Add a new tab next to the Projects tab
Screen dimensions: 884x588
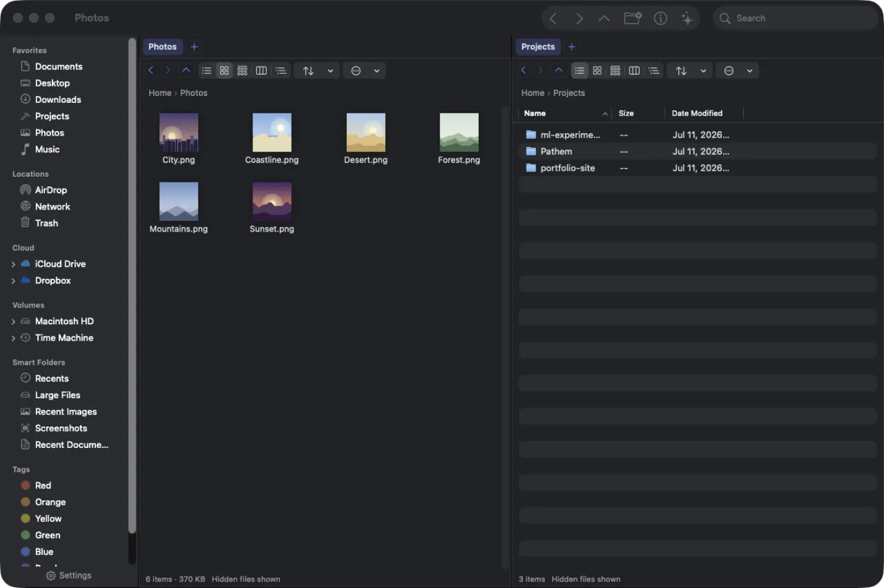click(x=571, y=47)
